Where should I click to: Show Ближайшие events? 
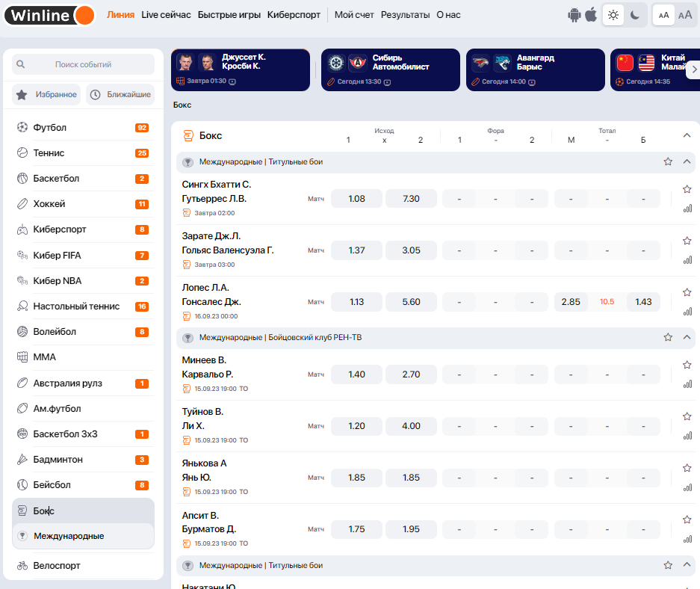(x=120, y=95)
